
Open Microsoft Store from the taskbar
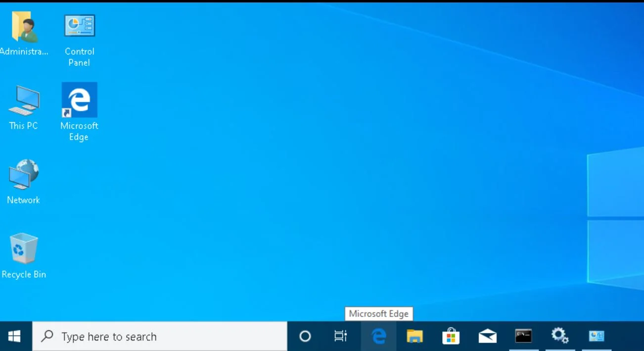tap(451, 337)
